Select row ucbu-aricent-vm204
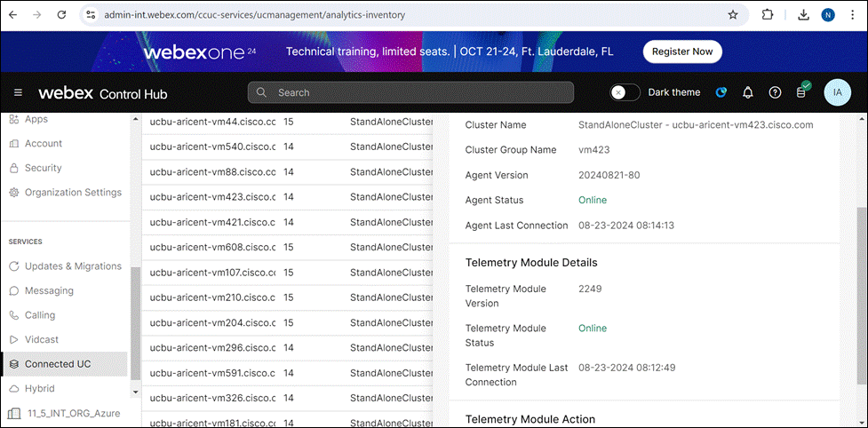The image size is (868, 428). [x=288, y=323]
